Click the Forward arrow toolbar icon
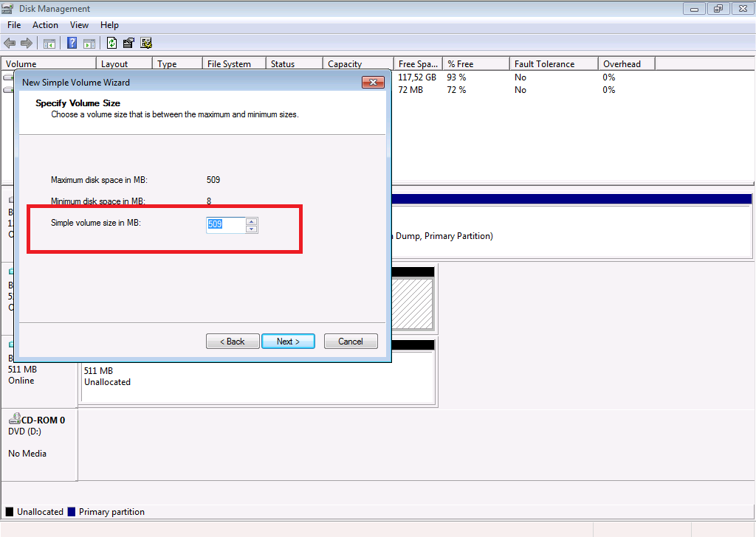Viewport: 756px width, 537px height. (27, 44)
